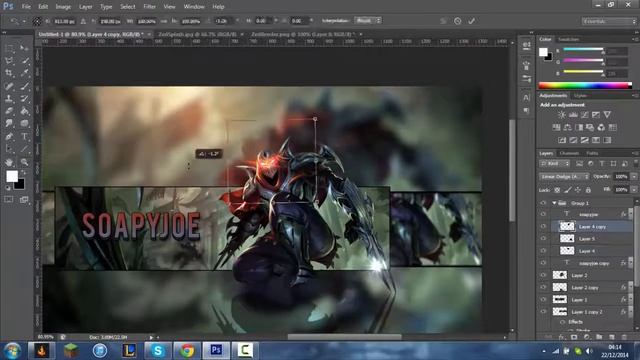
Task: Click the background color swatch in toolbox
Action: (x=20, y=184)
